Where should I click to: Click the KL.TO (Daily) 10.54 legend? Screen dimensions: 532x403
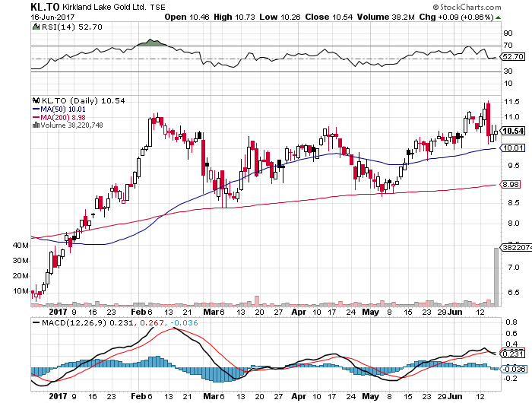[83, 101]
